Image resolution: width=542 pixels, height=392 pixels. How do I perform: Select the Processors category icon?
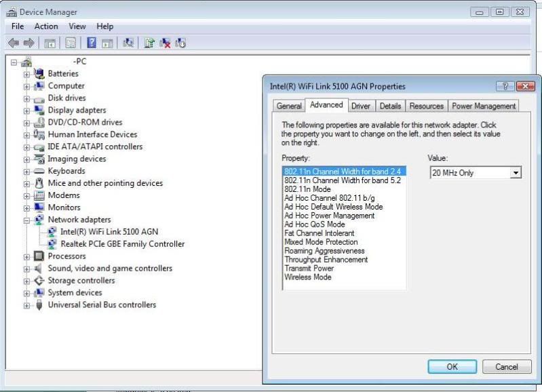(39, 256)
